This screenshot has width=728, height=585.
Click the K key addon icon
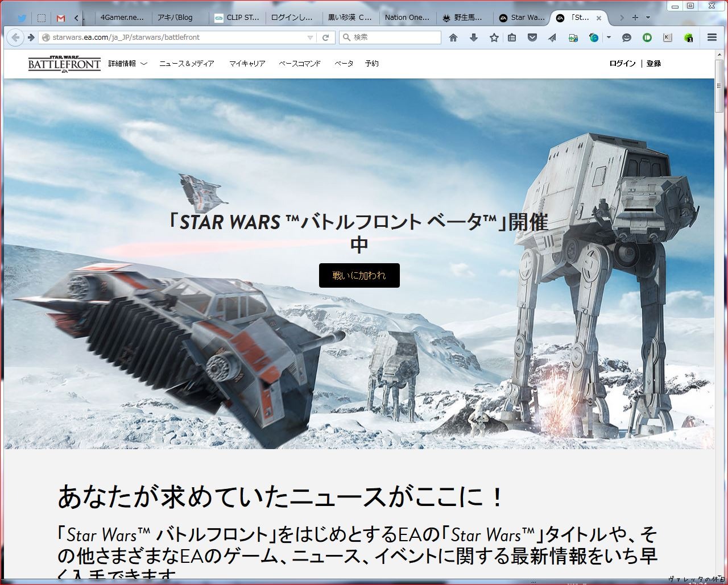(668, 38)
